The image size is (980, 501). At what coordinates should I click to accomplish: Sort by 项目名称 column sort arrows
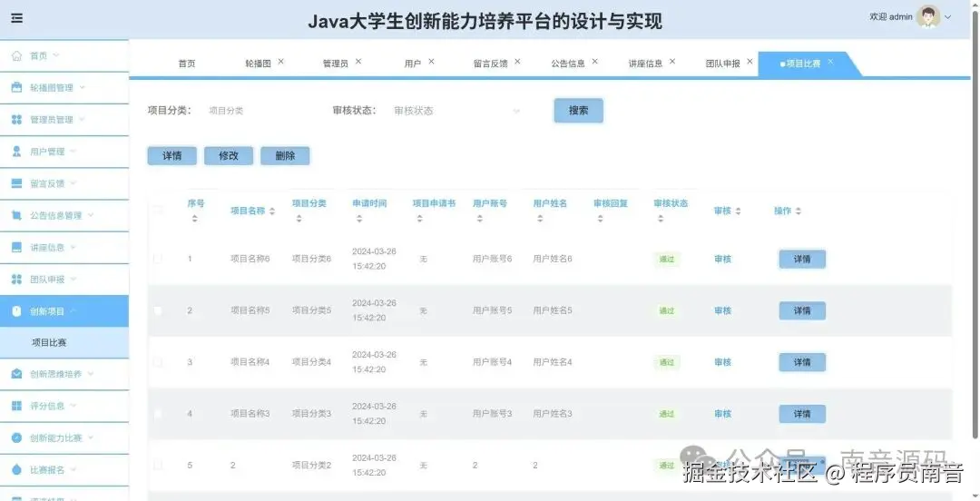[272, 211]
